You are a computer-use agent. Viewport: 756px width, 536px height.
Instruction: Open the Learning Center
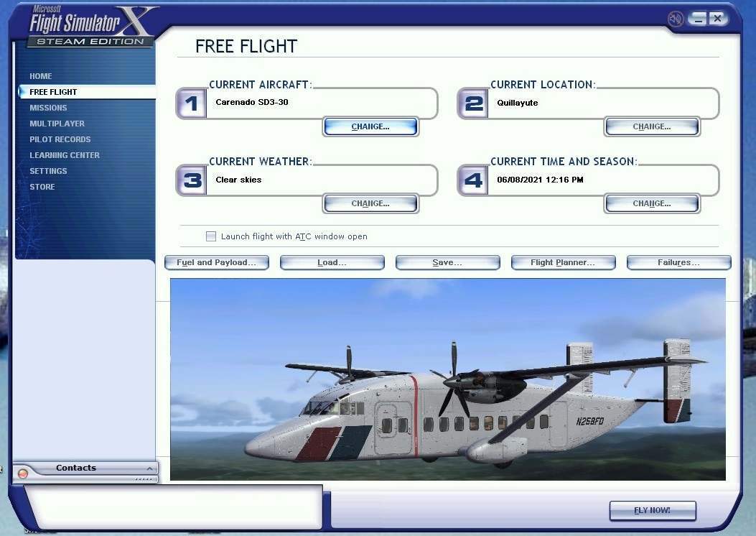tap(65, 155)
